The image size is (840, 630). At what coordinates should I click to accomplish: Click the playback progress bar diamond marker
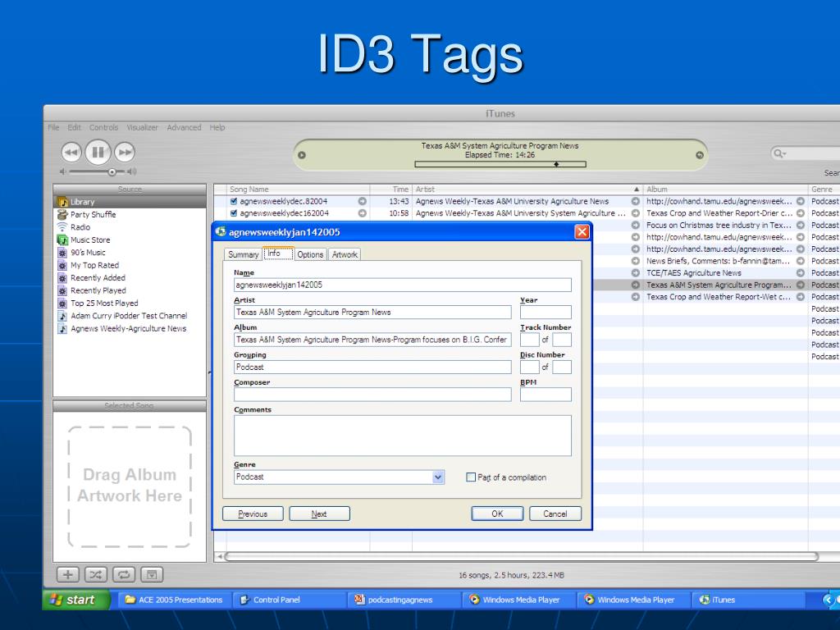(557, 164)
